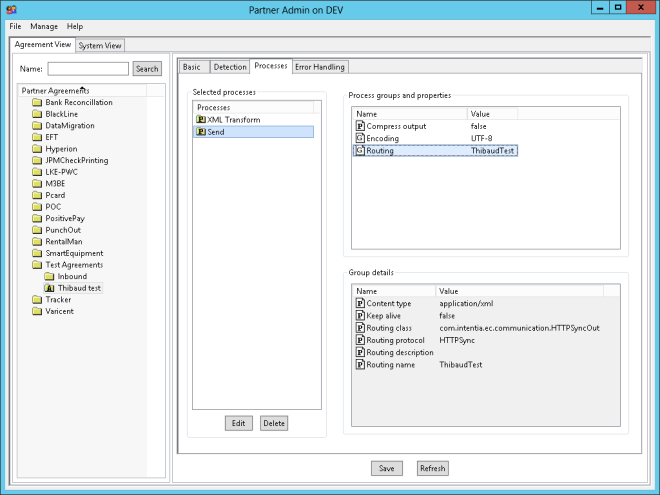Open the Manage menu
Image resolution: width=660 pixels, height=495 pixels.
[44, 26]
